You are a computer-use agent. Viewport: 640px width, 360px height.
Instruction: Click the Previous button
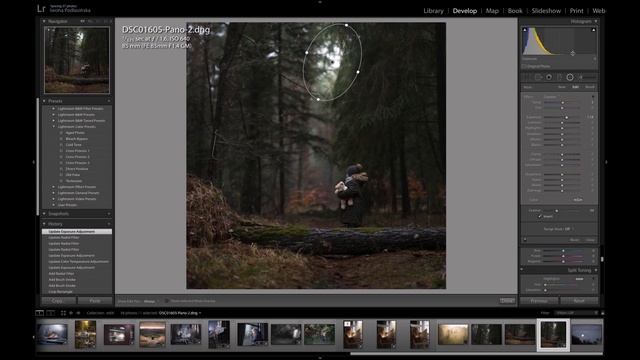539,301
